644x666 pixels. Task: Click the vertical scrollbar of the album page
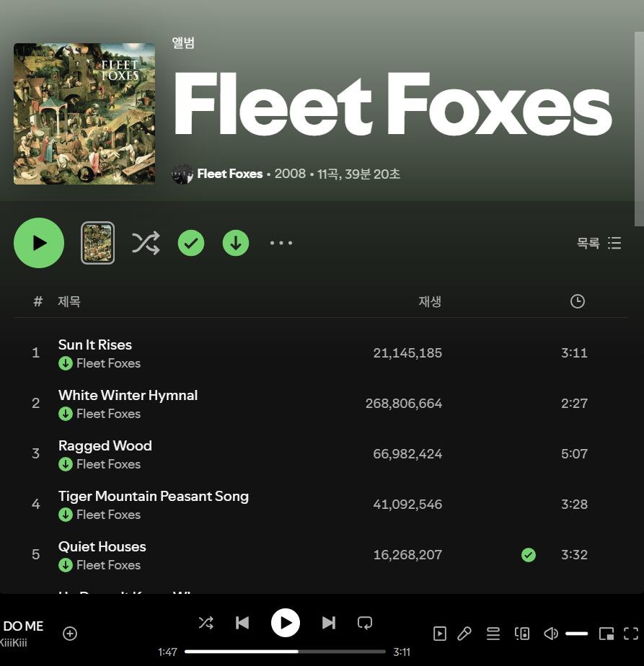click(639, 129)
